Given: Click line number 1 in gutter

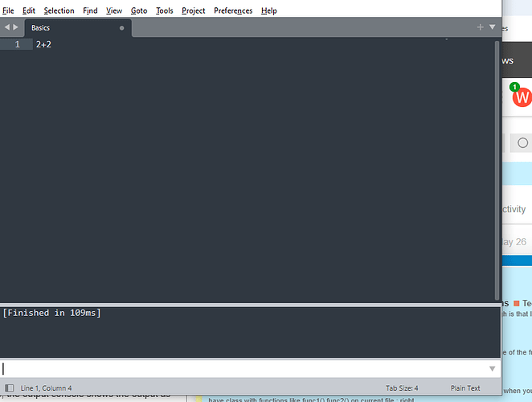Looking at the screenshot, I should [18, 44].
